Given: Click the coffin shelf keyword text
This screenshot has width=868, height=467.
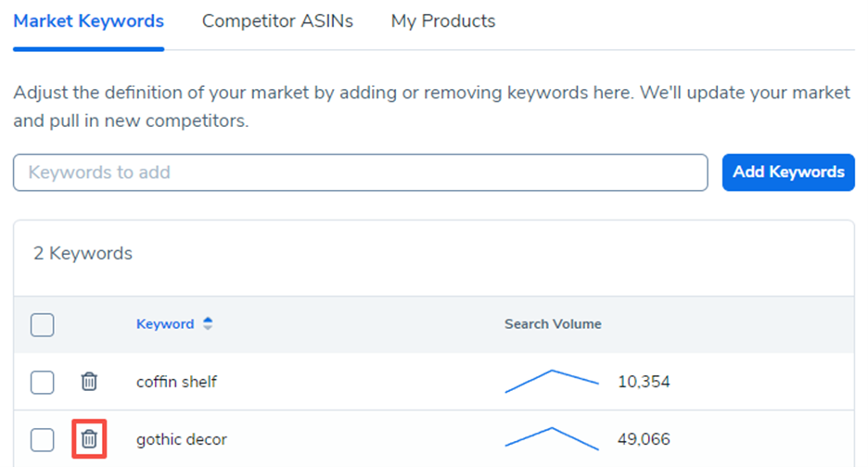Looking at the screenshot, I should 176,382.
